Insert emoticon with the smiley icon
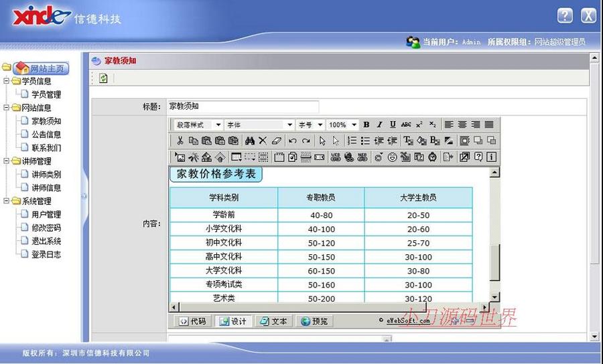This screenshot has height=364, width=603. coord(392,157)
